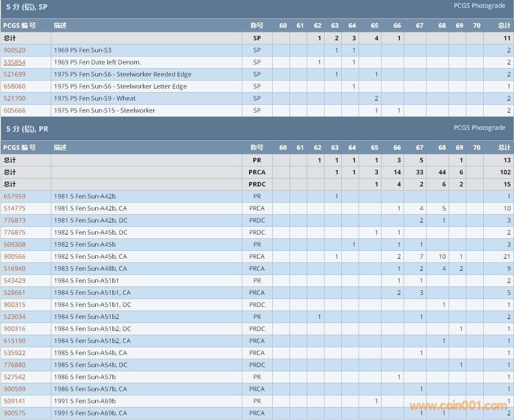The width and height of the screenshot is (514, 420).
Task: Open the 527542 link for 1986 coin
Action: coord(15,377)
